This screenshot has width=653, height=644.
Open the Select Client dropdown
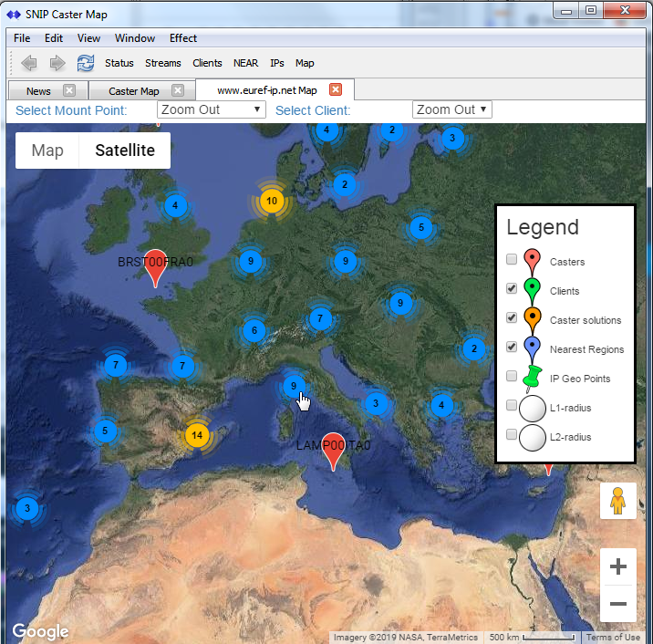point(451,109)
